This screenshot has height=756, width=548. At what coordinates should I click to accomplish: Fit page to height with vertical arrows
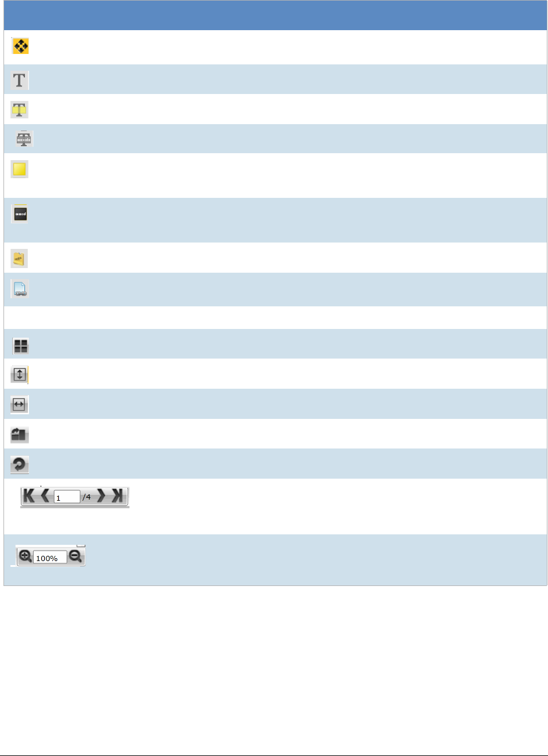(x=20, y=375)
